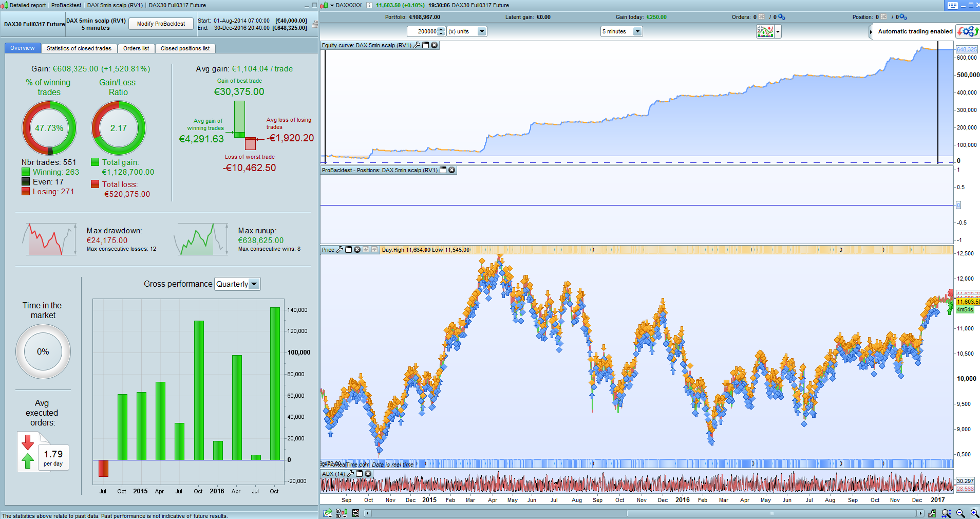Switch to Statistics of closed trades tab
This screenshot has width=980, height=519.
(79, 48)
